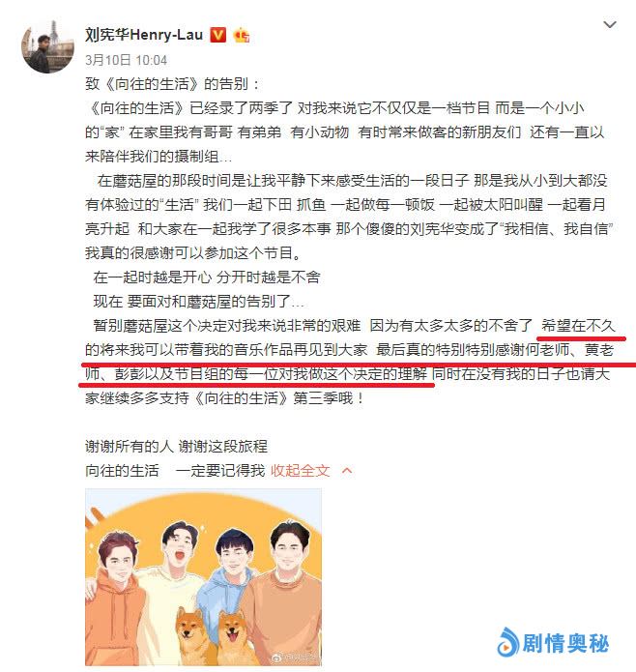Click the 剧情奥秘 watermark text
Screen dimensions: 636x672
(565, 643)
